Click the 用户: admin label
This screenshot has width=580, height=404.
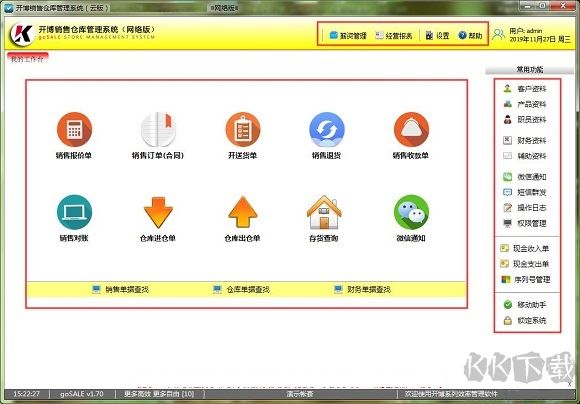[526, 31]
